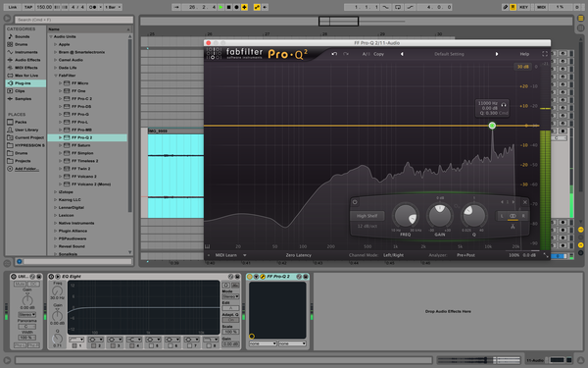Screen dimensions: 588x368
Task: Click the TAP tempo button
Action: [28, 7]
